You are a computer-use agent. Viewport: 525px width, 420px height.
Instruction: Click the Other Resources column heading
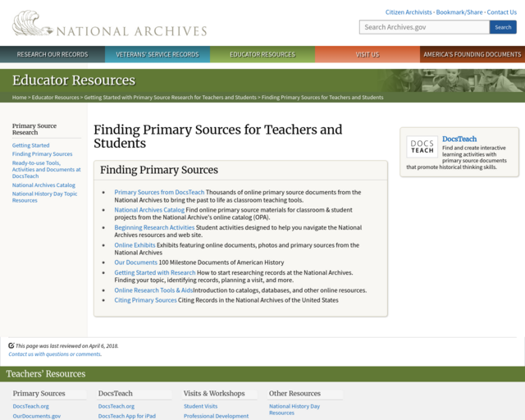pos(294,394)
